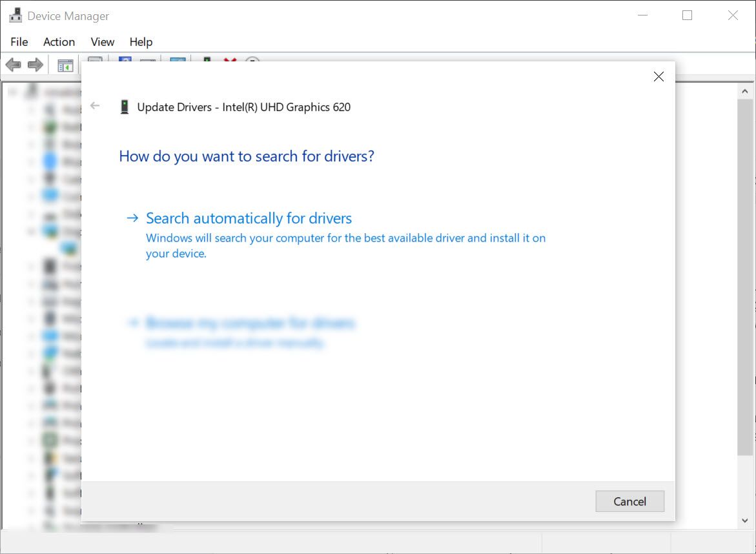Maximize the Device Manager window
The width and height of the screenshot is (756, 554).
tap(687, 15)
